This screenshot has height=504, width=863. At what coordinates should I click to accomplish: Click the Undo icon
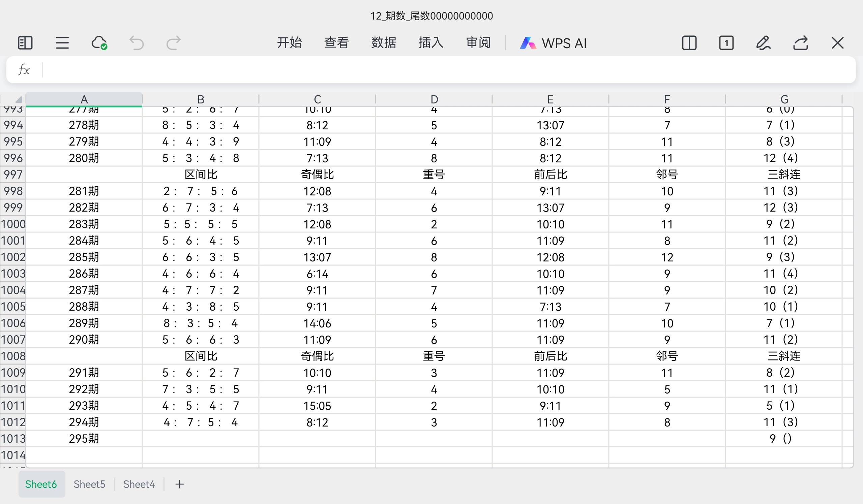click(136, 43)
